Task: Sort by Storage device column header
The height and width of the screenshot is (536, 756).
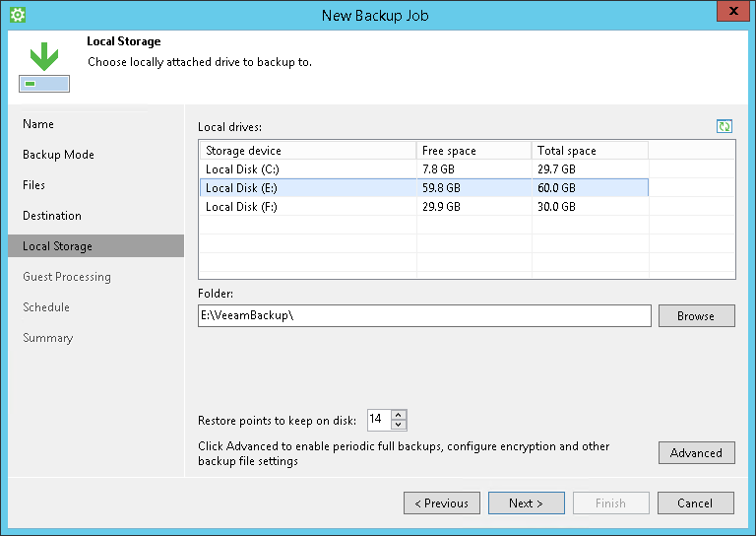Action: point(308,151)
